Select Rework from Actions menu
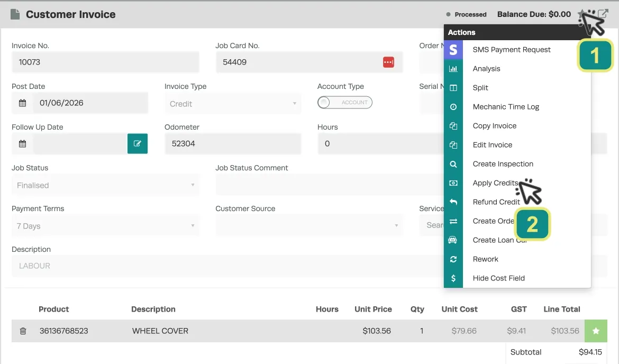Image resolution: width=619 pixels, height=364 pixels. (485, 259)
